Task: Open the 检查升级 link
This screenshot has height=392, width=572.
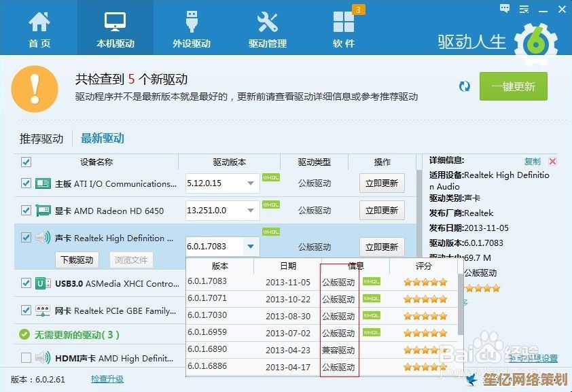Action: click(107, 379)
